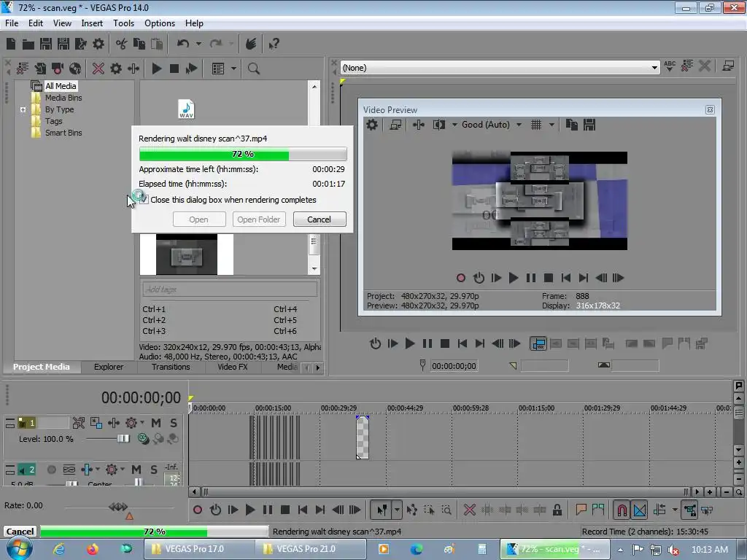747x560 pixels.
Task: Toggle Arm for Record on audio track 2
Action: (52, 470)
